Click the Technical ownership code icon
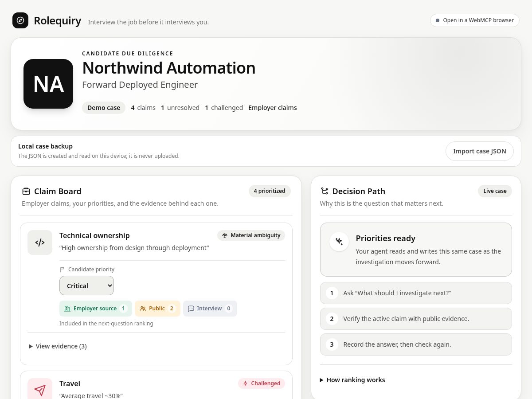532x399 pixels. pos(40,243)
